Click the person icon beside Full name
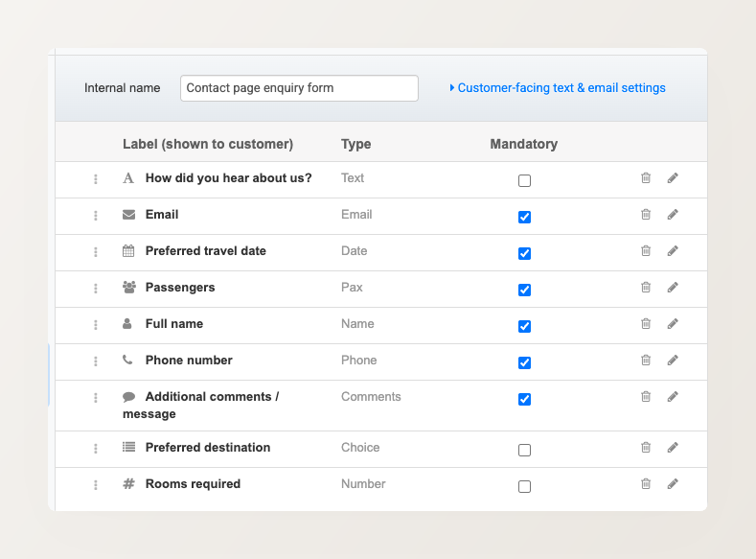The image size is (756, 559). pos(127,323)
